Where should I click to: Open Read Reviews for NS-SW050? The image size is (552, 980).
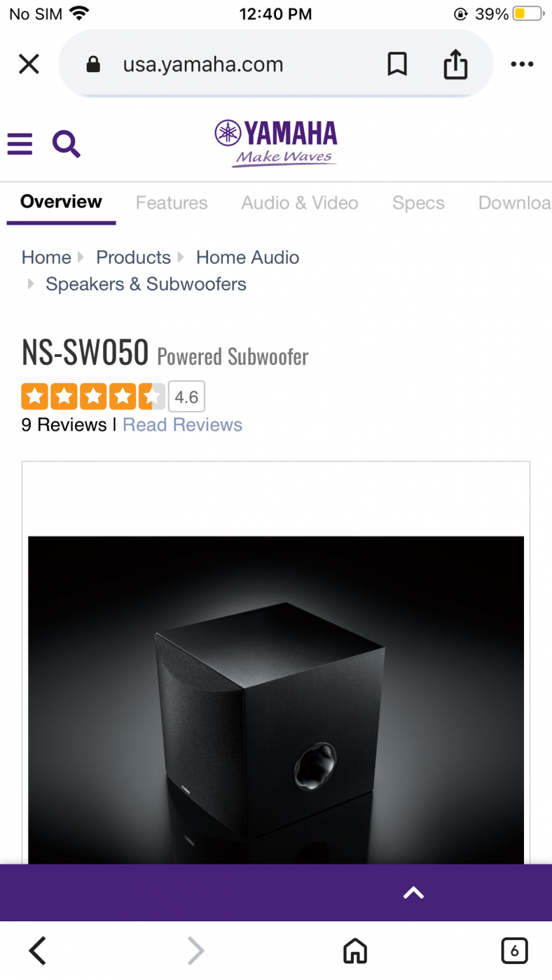point(182,424)
